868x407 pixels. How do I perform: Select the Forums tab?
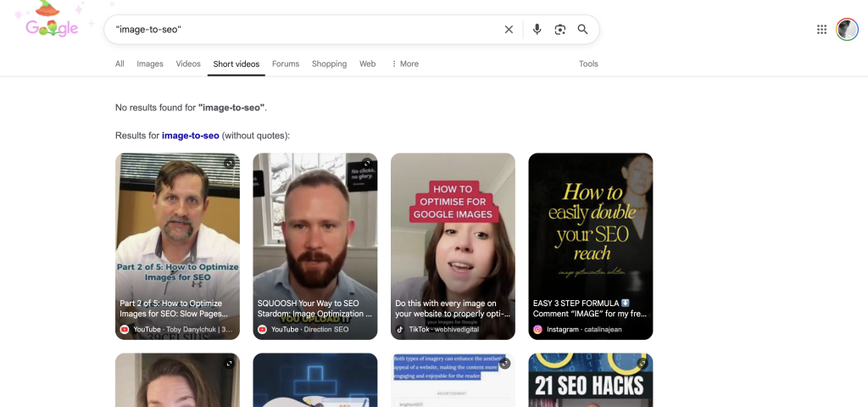tap(286, 64)
